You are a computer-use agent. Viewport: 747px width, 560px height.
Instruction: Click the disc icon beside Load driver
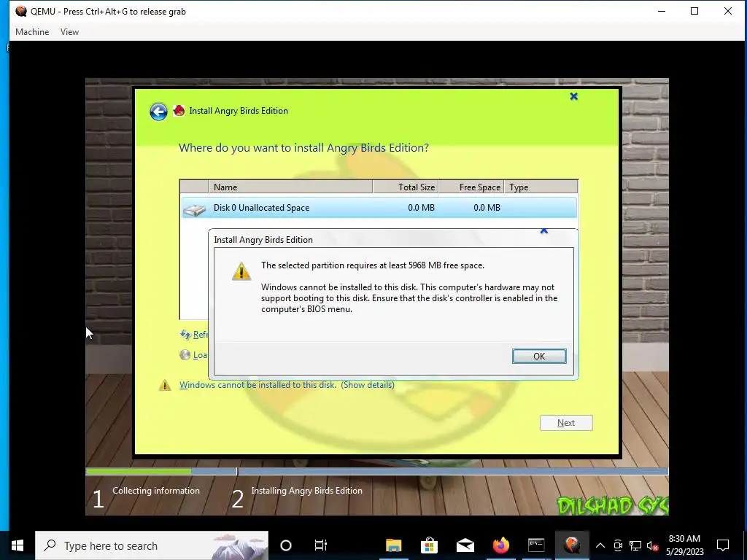pos(185,355)
